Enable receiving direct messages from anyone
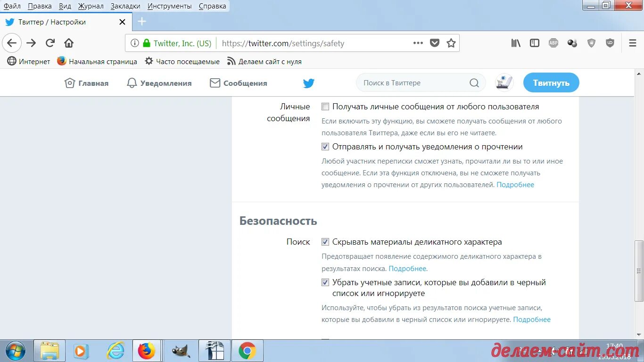Viewport: 644px width, 362px height. click(325, 107)
